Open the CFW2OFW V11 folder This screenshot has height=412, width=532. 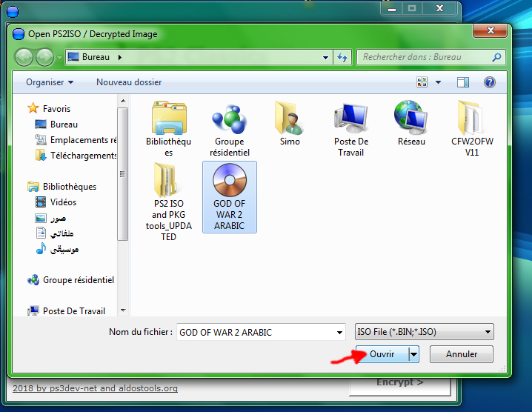coord(472,119)
